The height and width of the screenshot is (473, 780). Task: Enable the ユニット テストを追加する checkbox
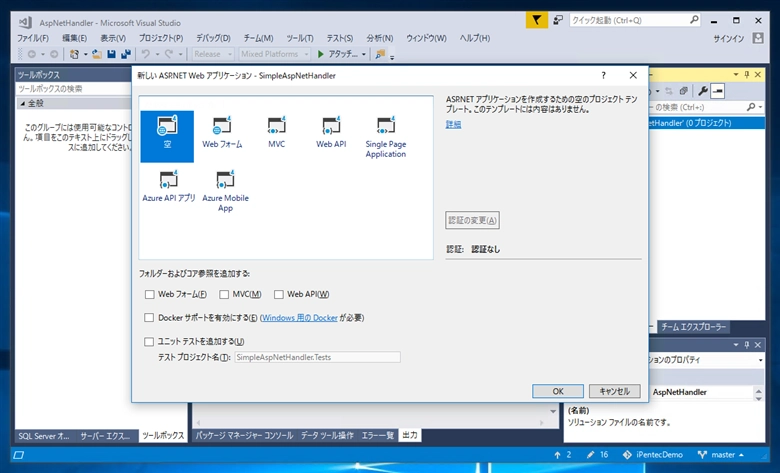[x=149, y=342]
